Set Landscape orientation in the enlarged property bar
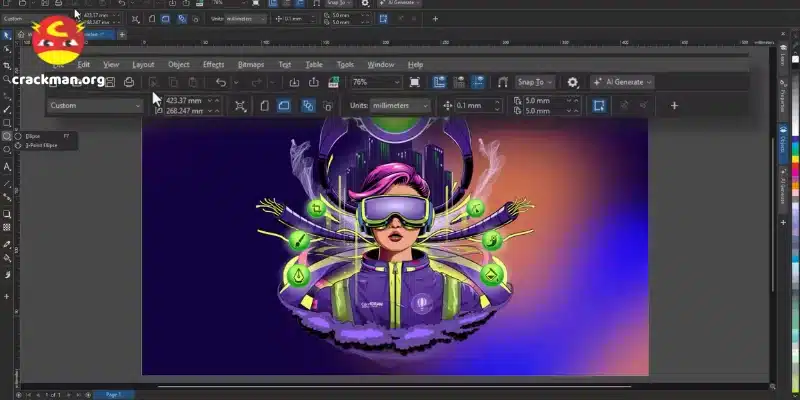Screen dimensions: 800x400 pyautogui.click(x=284, y=106)
